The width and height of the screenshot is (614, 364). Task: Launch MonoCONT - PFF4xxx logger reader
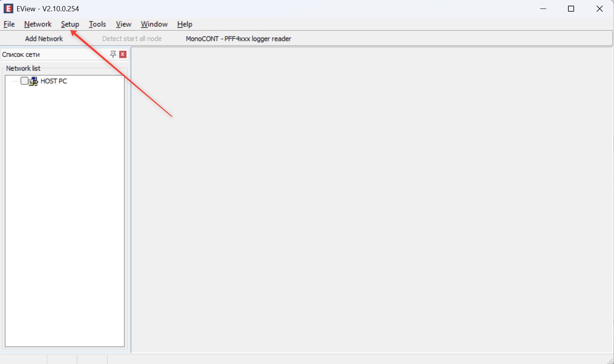(238, 39)
